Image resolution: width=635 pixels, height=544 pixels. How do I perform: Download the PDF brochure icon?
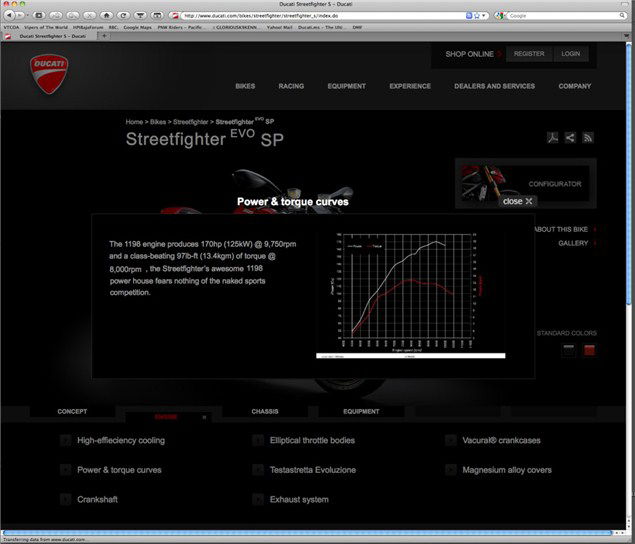552,138
